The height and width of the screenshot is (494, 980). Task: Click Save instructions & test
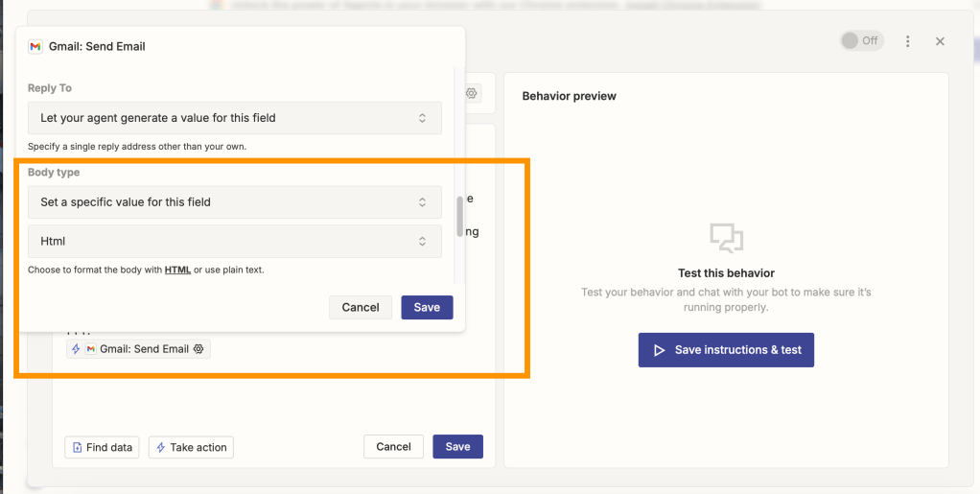726,350
